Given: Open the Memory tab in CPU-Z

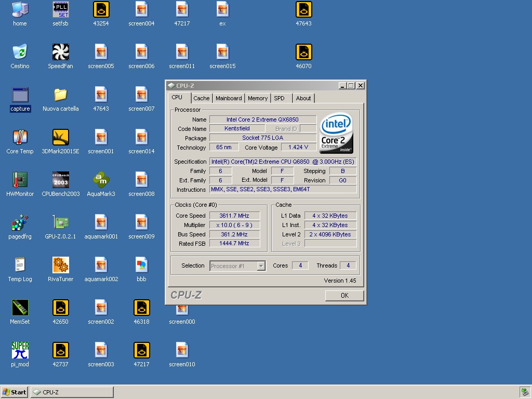Looking at the screenshot, I should tap(258, 98).
